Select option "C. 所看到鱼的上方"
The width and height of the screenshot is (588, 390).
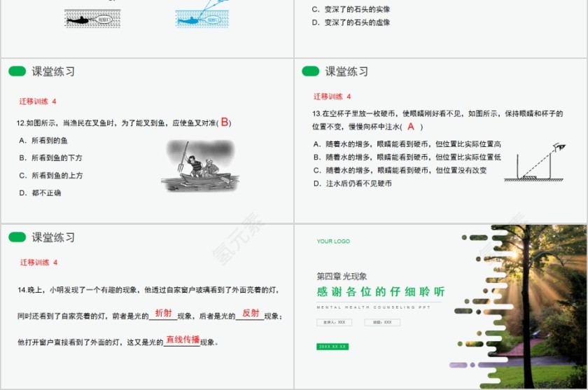pos(51,176)
